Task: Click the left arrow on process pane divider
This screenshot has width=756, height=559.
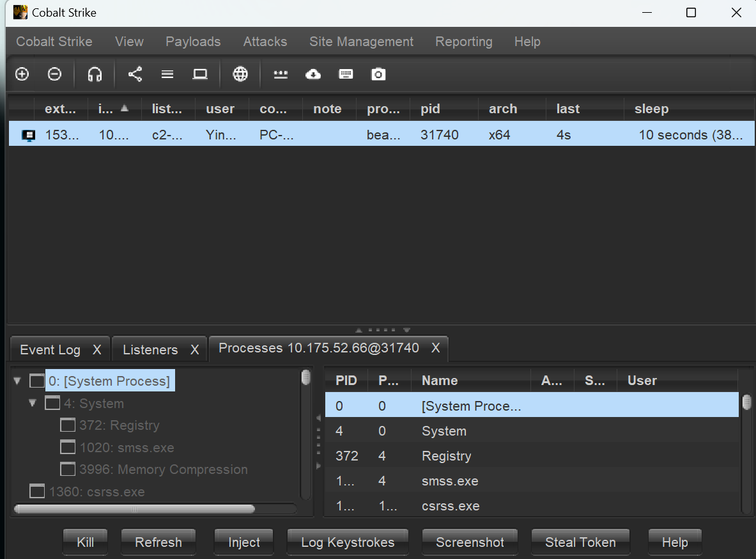Action: coord(318,418)
